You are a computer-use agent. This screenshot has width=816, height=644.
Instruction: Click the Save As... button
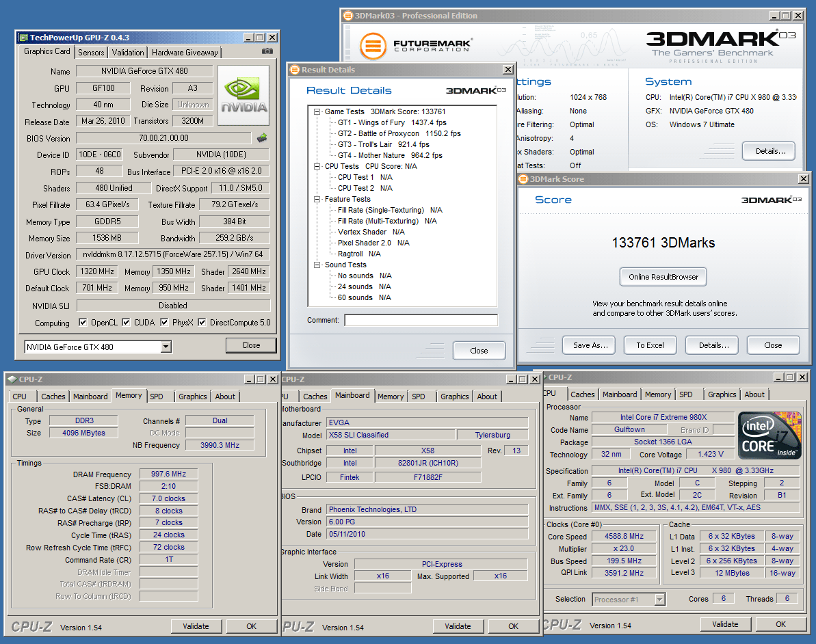(x=590, y=345)
